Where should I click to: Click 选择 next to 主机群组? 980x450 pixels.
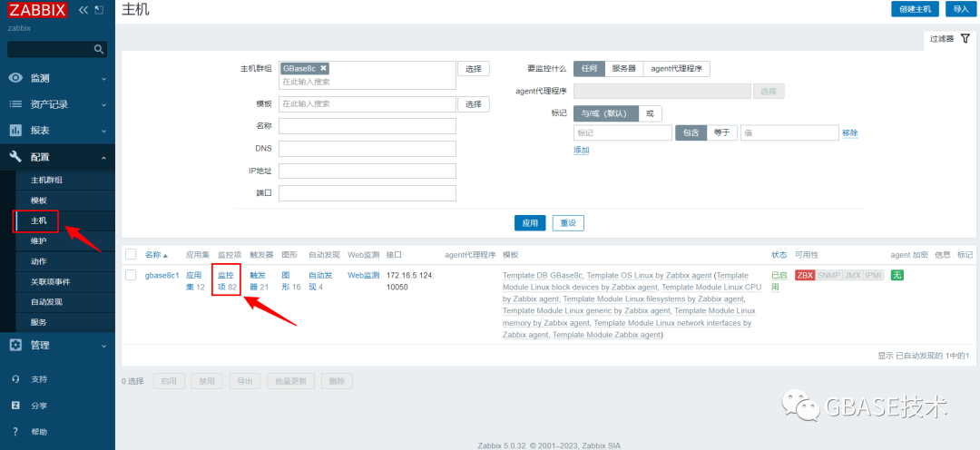click(x=474, y=69)
